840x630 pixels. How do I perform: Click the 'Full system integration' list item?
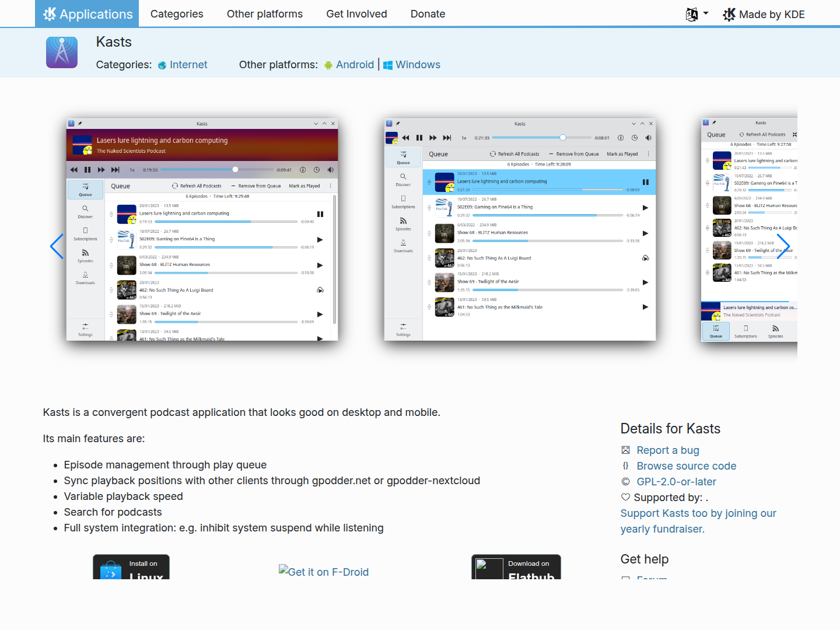224,528
